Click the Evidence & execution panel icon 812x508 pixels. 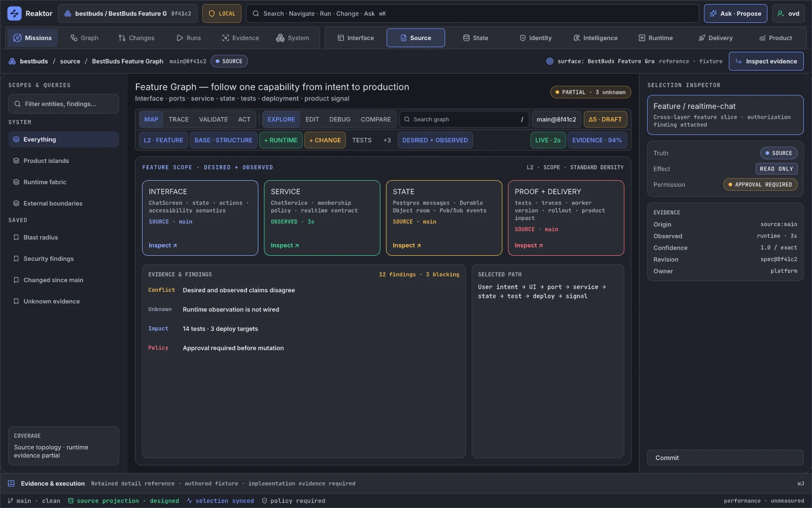[x=11, y=484]
